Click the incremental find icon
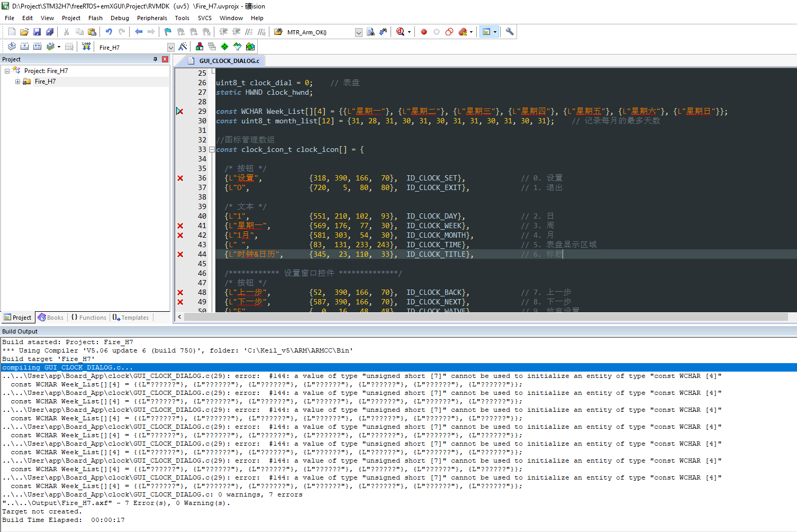This screenshot has width=797, height=532. pos(383,32)
